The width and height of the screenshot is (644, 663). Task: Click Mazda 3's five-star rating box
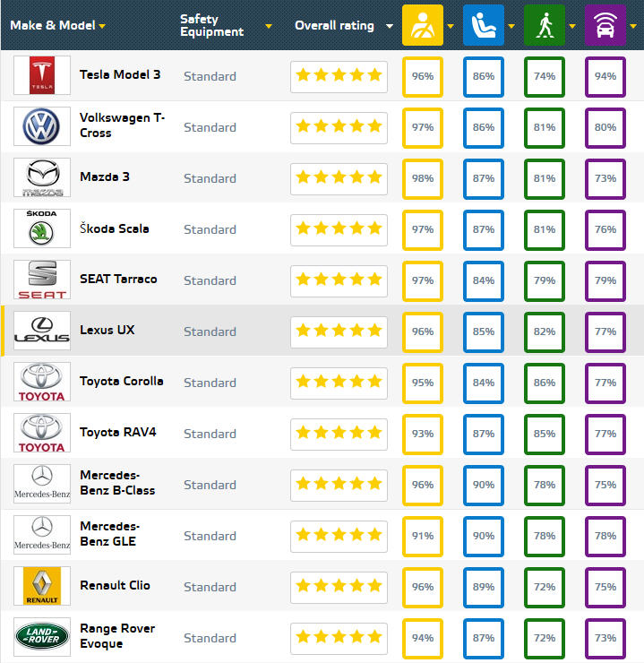pyautogui.click(x=339, y=178)
